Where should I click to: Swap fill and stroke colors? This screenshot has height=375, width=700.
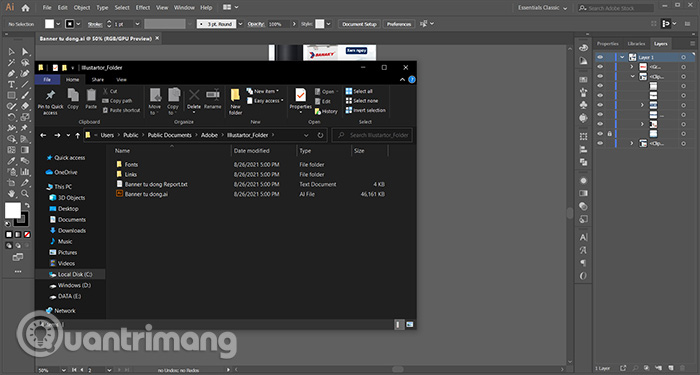(27, 206)
